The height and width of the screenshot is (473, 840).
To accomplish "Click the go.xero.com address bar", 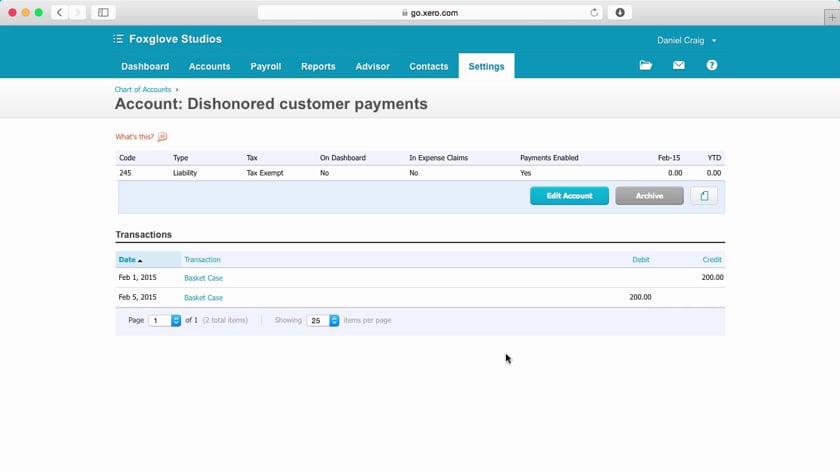I will (430, 13).
